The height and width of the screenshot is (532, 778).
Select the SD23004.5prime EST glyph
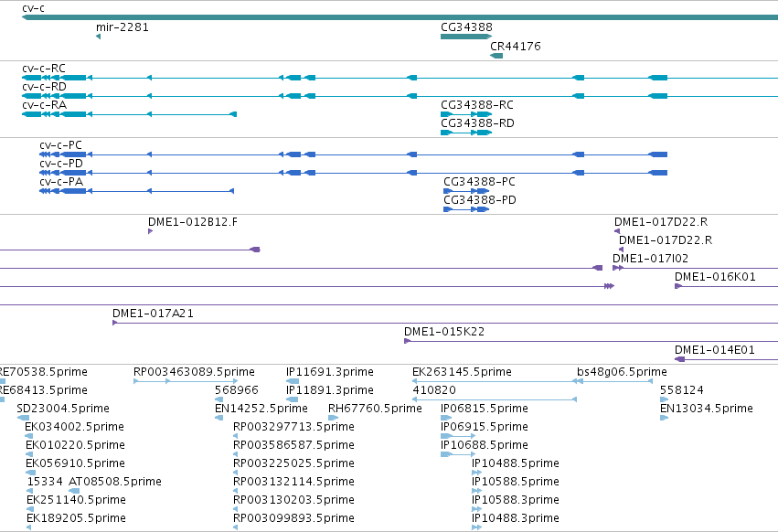click(23, 418)
